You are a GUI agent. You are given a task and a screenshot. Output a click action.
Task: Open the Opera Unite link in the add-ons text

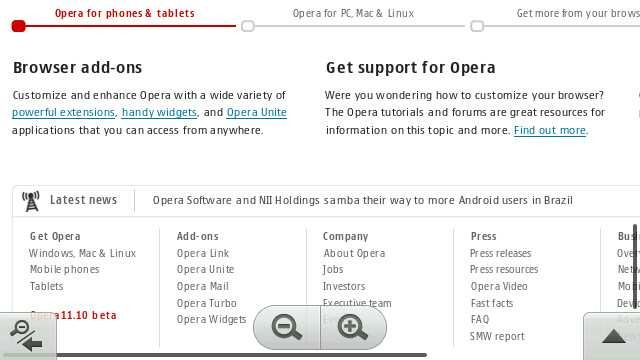pyautogui.click(x=256, y=113)
